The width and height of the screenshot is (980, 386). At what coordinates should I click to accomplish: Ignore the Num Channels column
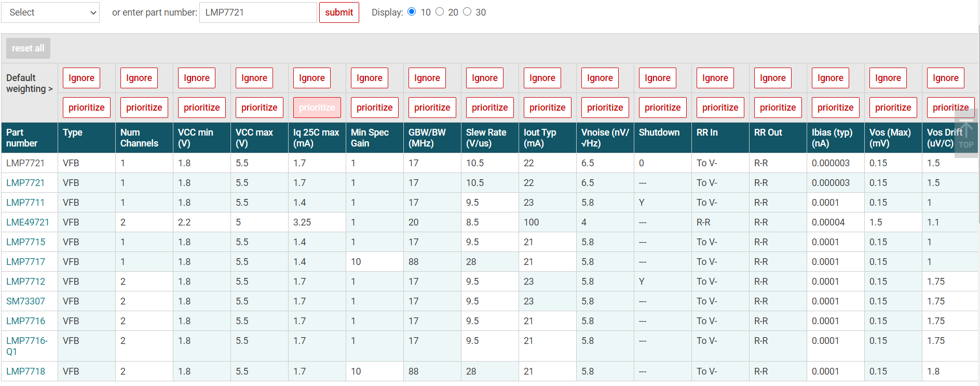coord(139,78)
